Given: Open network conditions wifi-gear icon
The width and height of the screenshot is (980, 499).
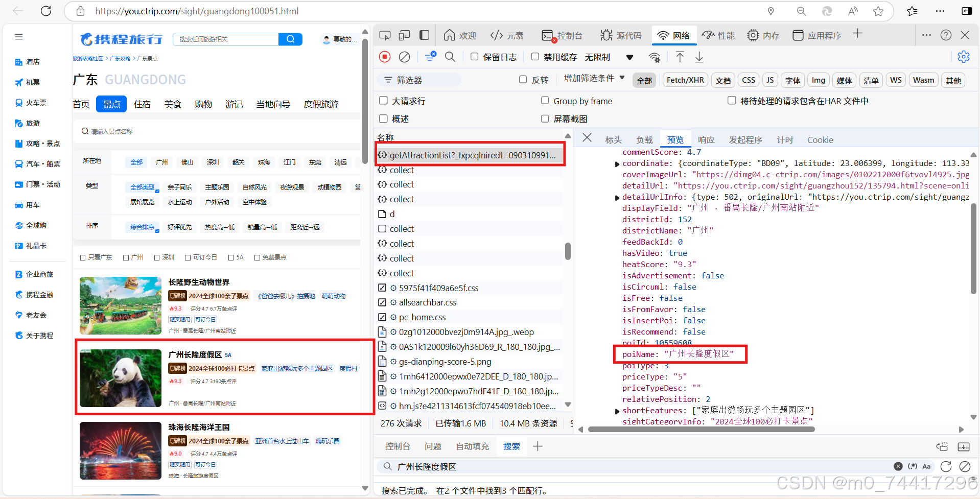Looking at the screenshot, I should click(654, 57).
